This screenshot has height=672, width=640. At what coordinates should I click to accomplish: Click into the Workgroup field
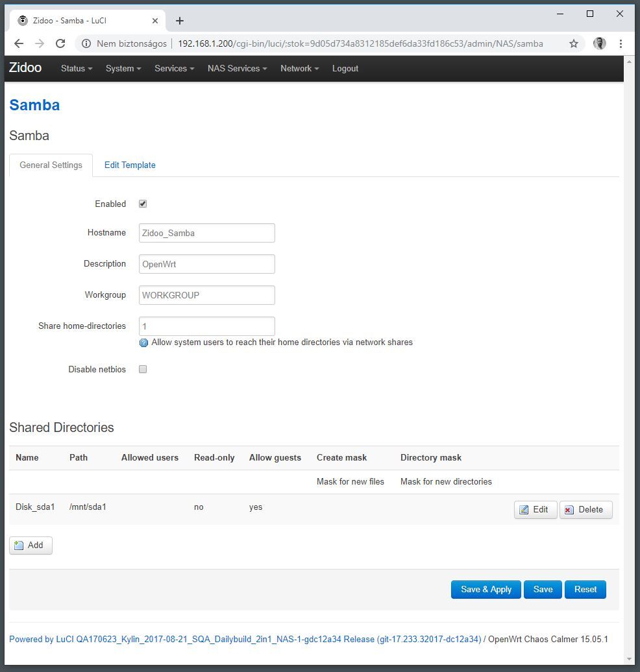click(207, 295)
